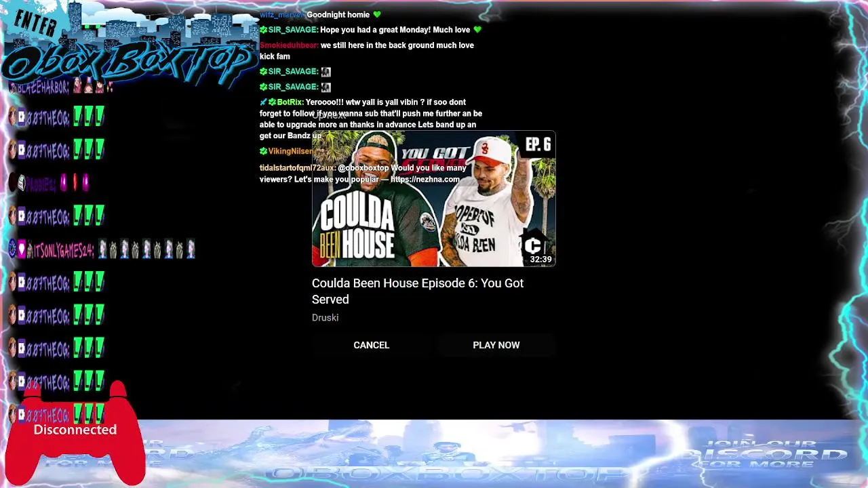Viewport: 868px width, 488px height.
Task: Cancel the Up next autoplay
Action: [x=371, y=345]
